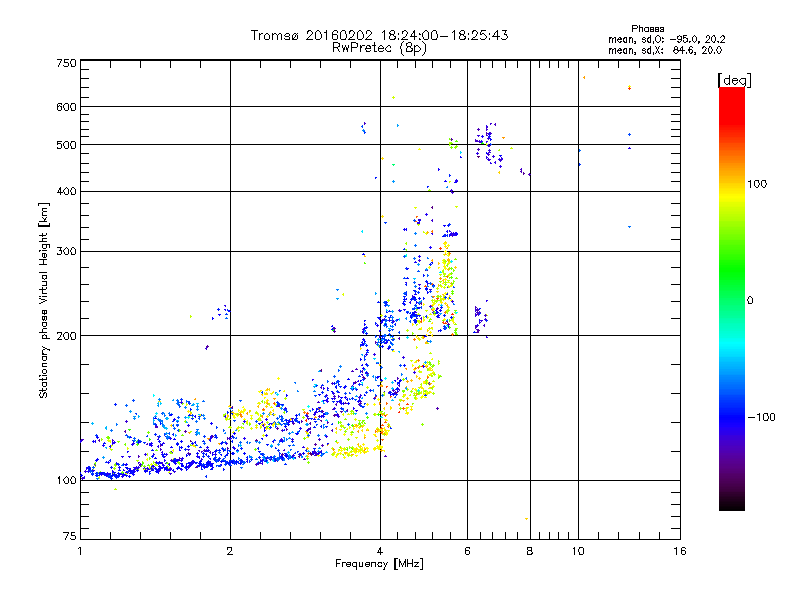Click the "Stationary phase Virtual Height [km]" axis title

pyautogui.click(x=44, y=301)
